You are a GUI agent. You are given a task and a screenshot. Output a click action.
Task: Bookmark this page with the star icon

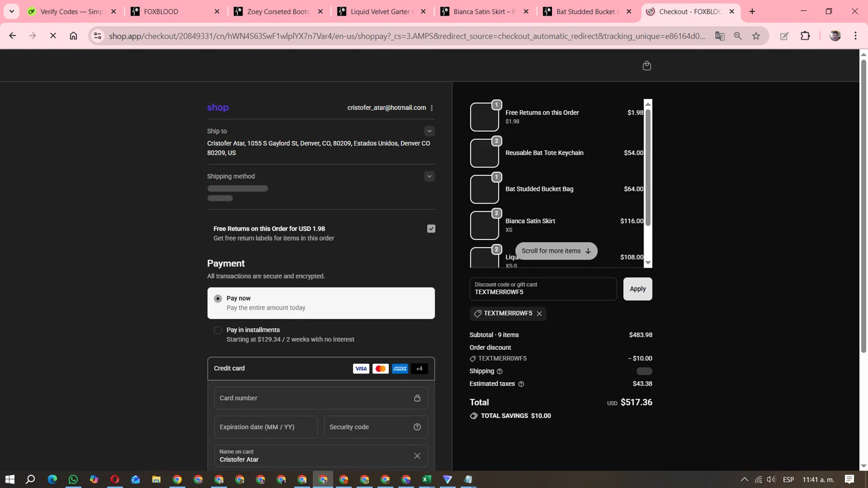[756, 36]
